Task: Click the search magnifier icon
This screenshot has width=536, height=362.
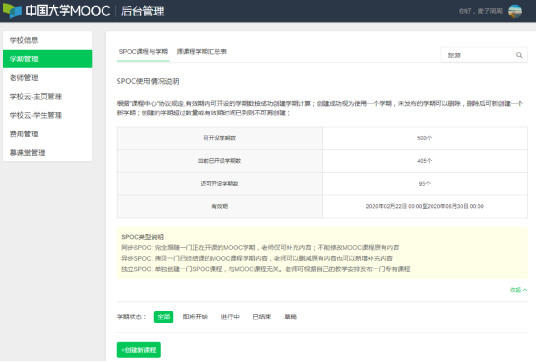Action: pyautogui.click(x=519, y=55)
